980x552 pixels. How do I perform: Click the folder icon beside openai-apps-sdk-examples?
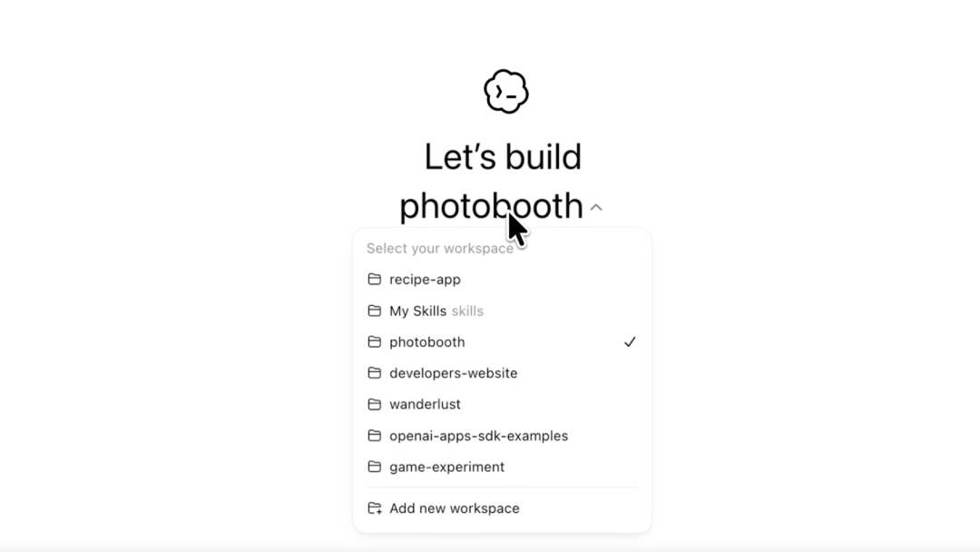(x=375, y=435)
